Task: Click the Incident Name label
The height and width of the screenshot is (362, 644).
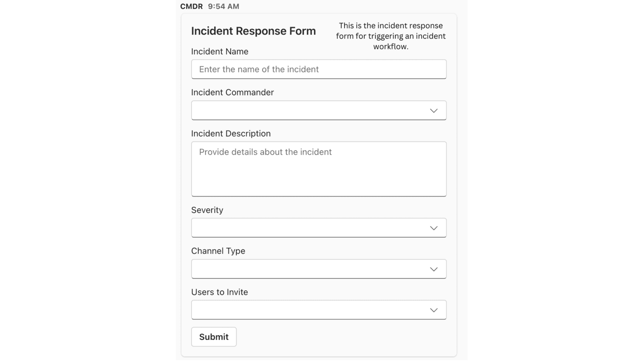Action: pos(220,51)
